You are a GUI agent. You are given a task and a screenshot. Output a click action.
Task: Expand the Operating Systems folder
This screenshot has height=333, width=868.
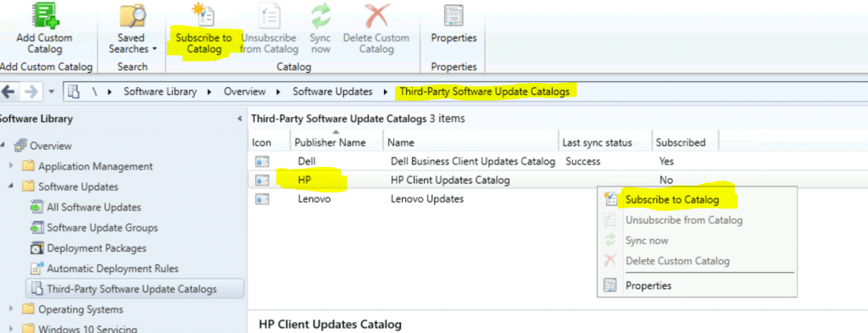[12, 309]
